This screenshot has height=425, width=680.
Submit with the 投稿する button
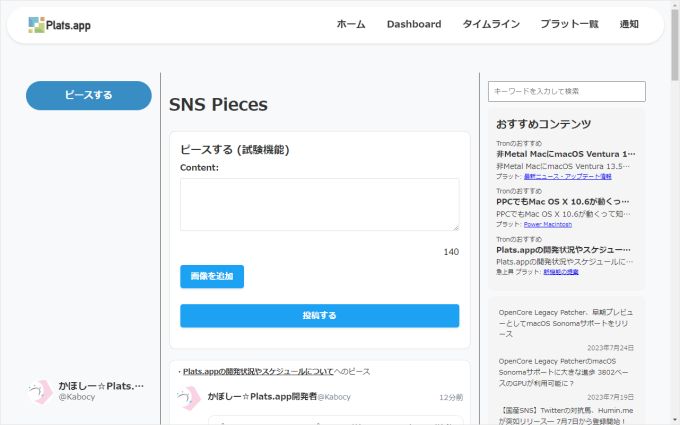tap(320, 316)
